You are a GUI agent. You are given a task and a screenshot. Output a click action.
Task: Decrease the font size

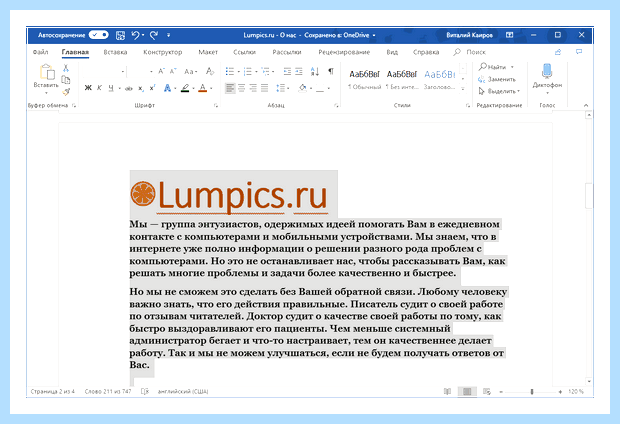[x=173, y=72]
